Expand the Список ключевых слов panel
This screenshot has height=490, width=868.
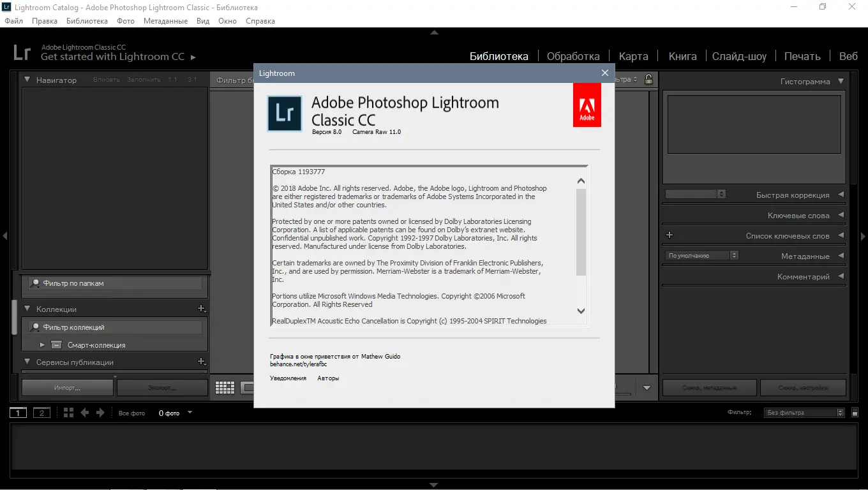pos(841,235)
